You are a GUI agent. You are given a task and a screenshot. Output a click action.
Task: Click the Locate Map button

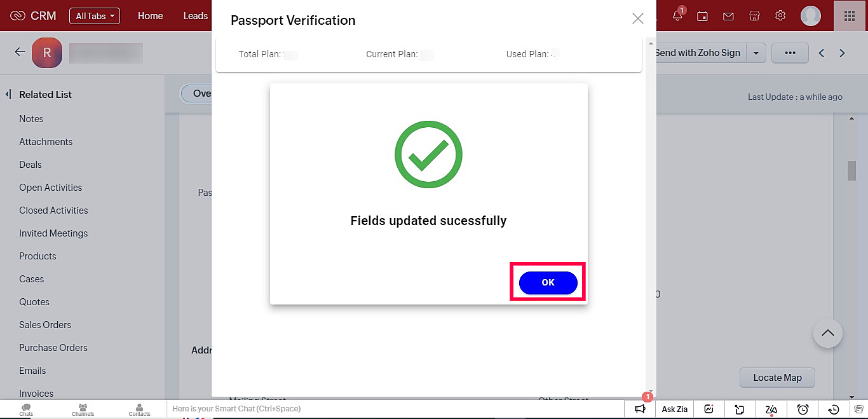click(777, 378)
